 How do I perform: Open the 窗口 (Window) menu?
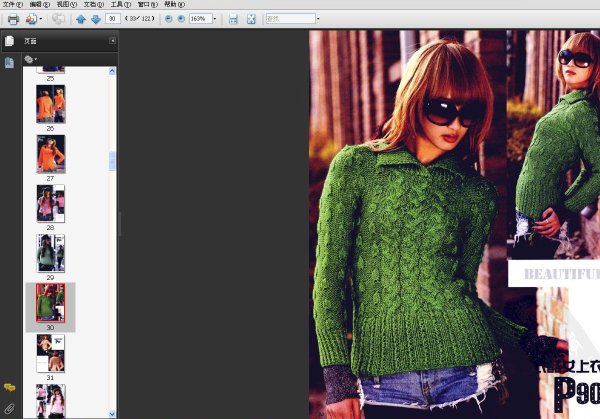pos(147,4)
